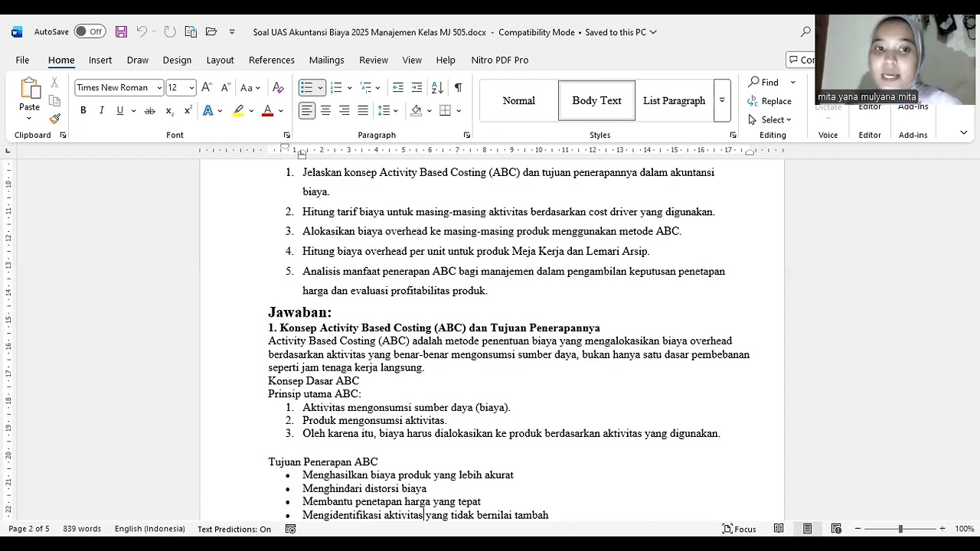This screenshot has width=980, height=551.
Task: Open line and paragraph spacing options
Action: [x=388, y=111]
